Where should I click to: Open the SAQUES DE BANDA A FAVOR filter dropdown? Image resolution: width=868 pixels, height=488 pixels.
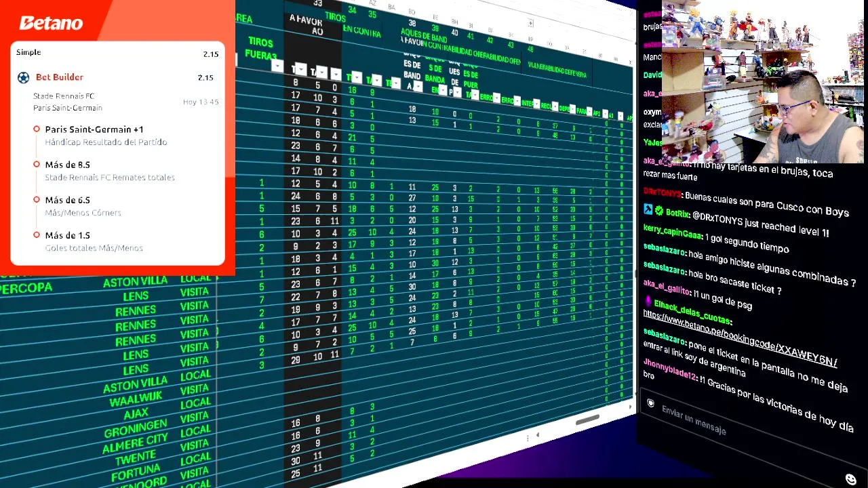click(418, 86)
